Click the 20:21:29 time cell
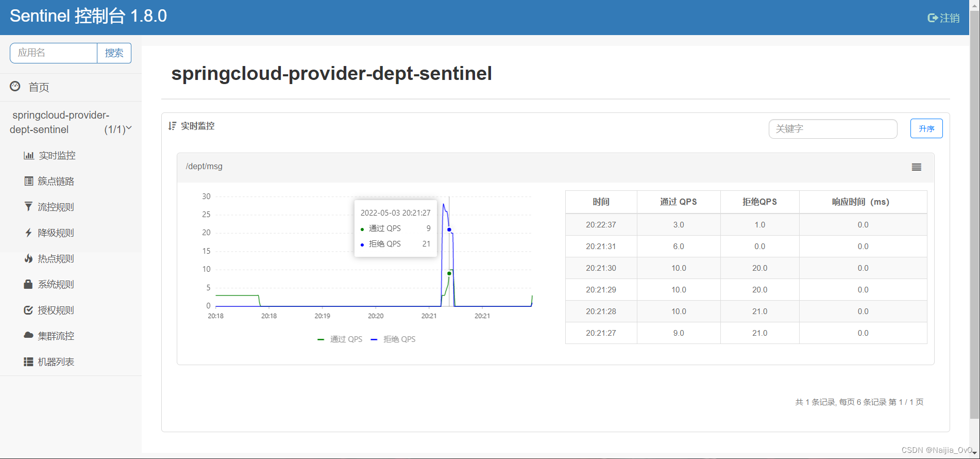The height and width of the screenshot is (459, 980). pos(601,290)
